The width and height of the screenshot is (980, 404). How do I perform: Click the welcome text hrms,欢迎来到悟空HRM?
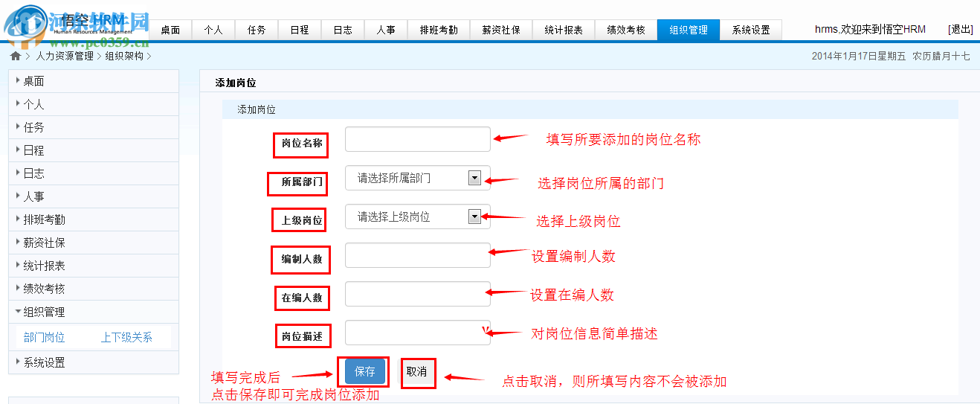pyautogui.click(x=870, y=29)
